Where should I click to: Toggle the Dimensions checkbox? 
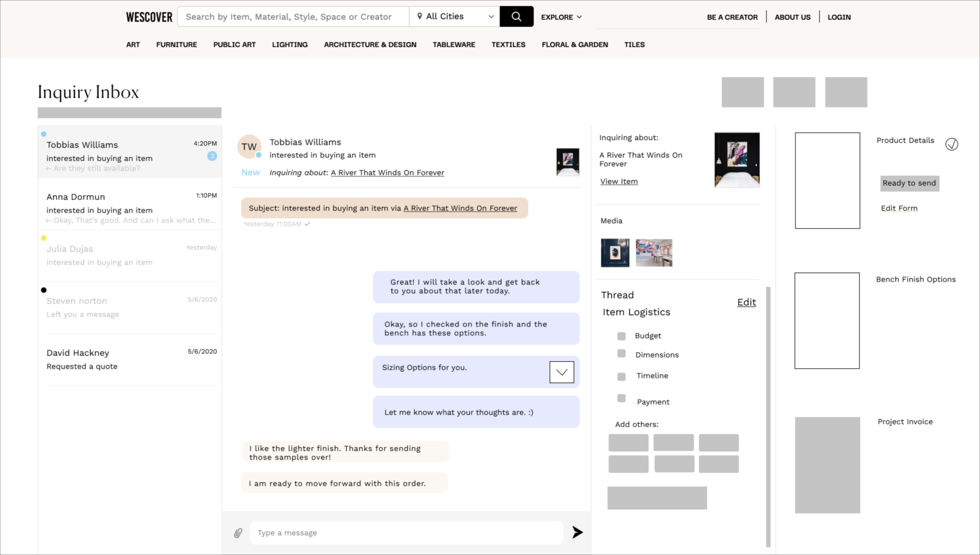(x=621, y=353)
